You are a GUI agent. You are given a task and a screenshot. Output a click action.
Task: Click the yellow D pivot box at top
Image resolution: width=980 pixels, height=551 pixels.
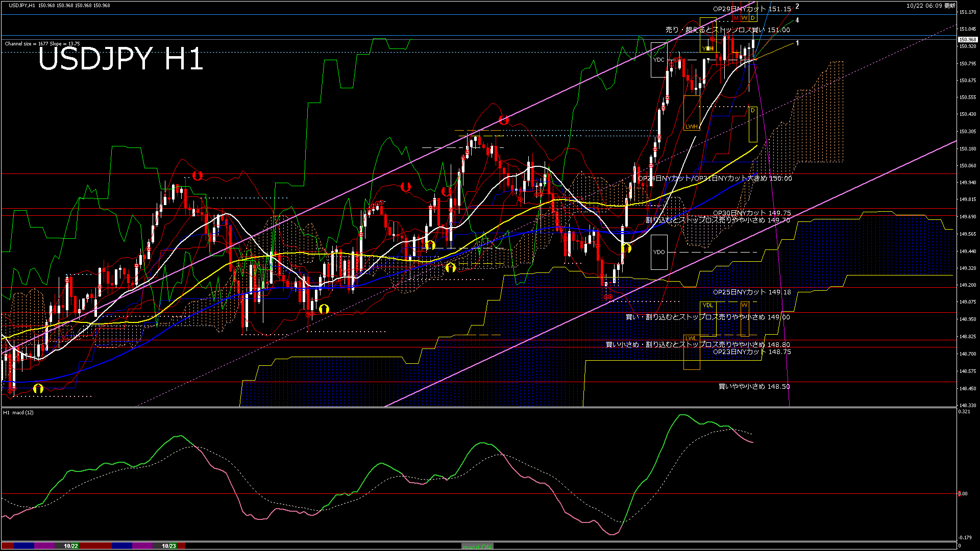coord(753,18)
